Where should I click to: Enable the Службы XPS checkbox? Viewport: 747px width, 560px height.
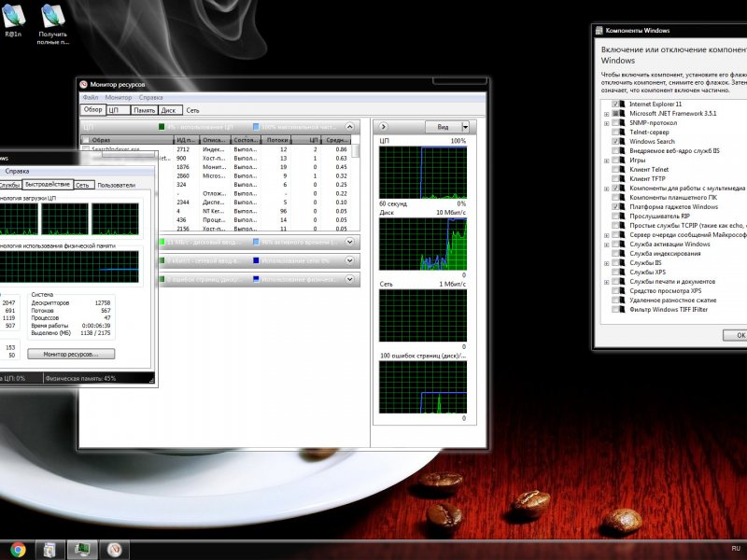pyautogui.click(x=615, y=272)
